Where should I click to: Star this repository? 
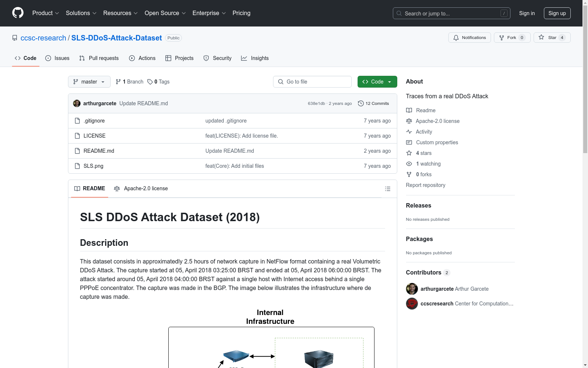tap(552, 38)
